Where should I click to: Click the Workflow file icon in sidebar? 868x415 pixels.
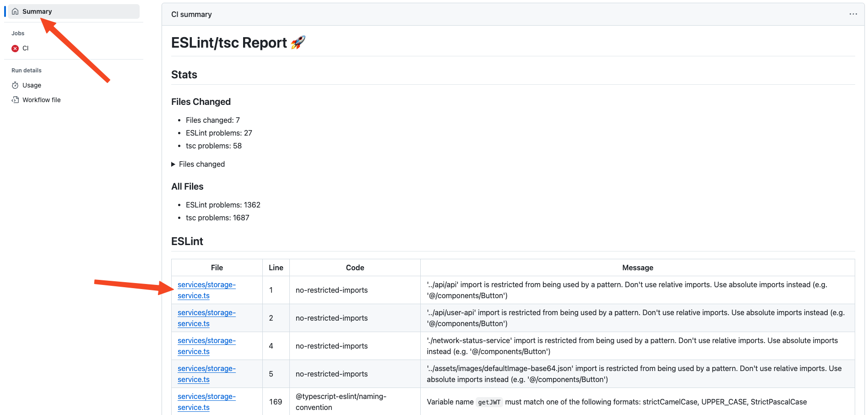coord(15,100)
